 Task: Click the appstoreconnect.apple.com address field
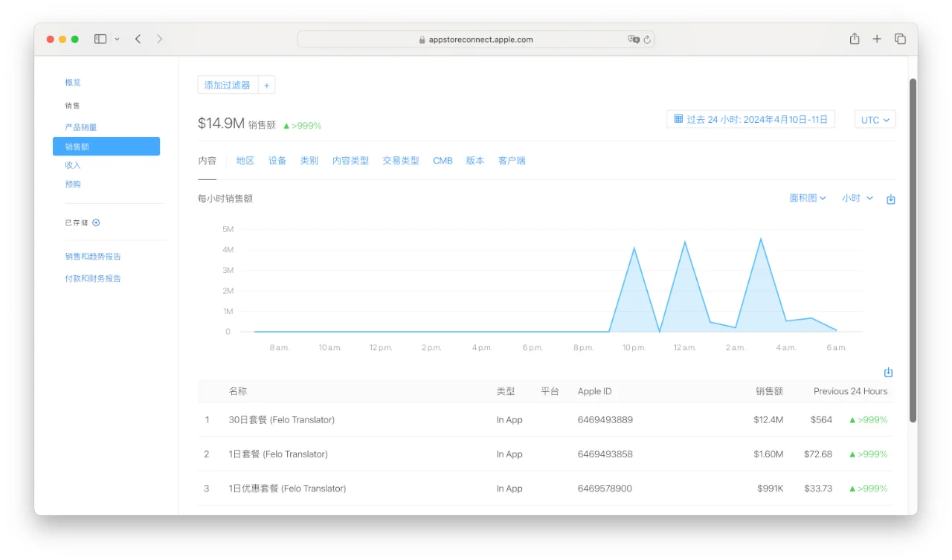(476, 39)
